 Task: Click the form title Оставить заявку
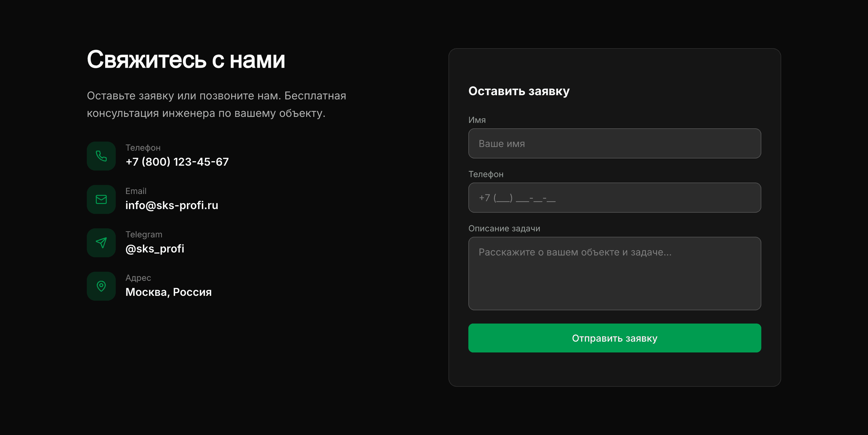point(519,91)
